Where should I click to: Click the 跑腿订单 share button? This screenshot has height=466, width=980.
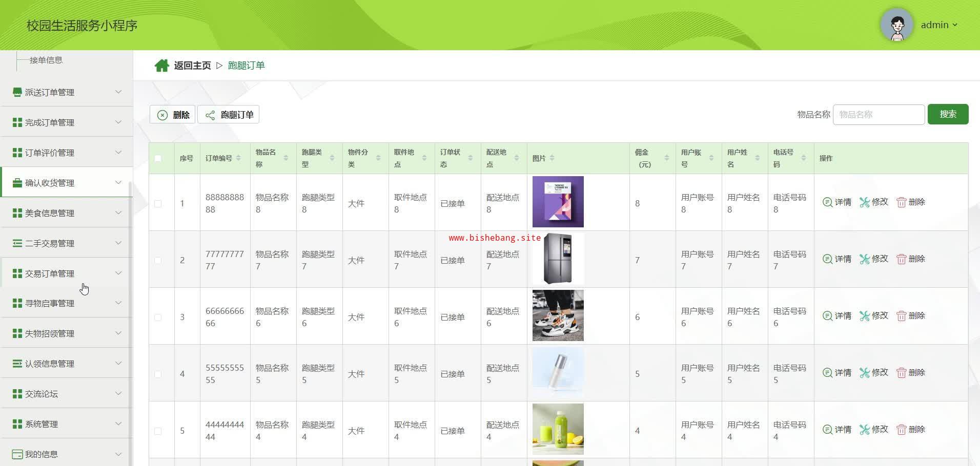coord(229,115)
